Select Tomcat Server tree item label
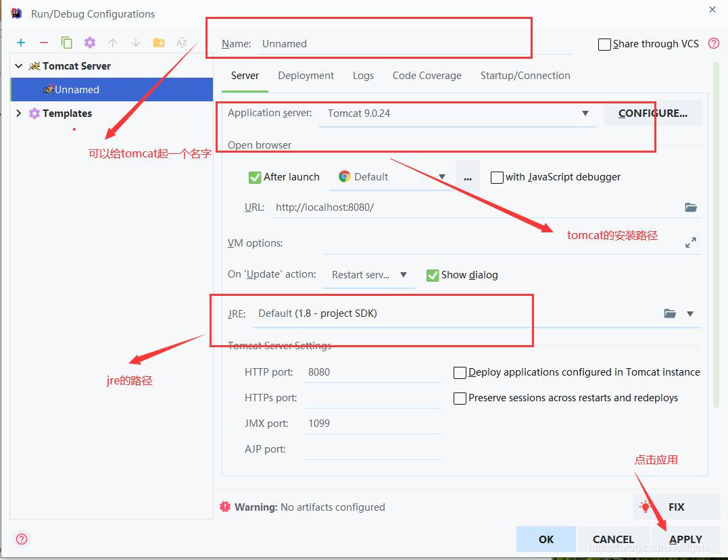The width and height of the screenshot is (728, 560). [x=76, y=66]
